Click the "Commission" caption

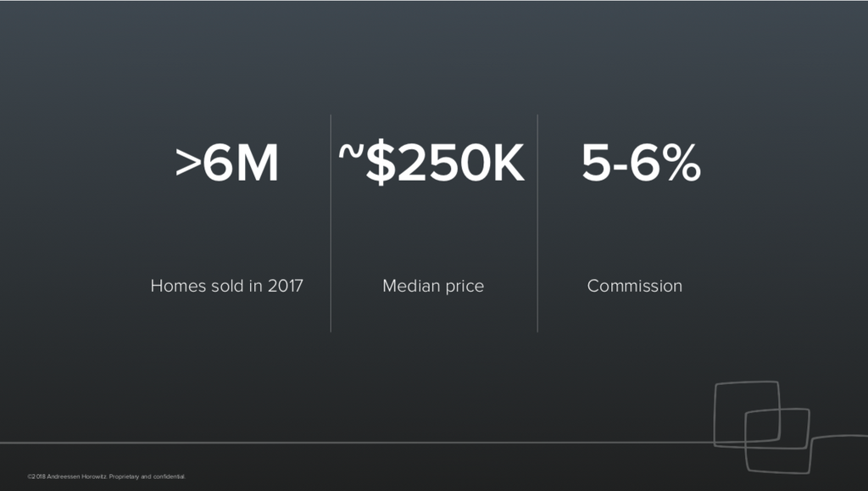pos(634,286)
